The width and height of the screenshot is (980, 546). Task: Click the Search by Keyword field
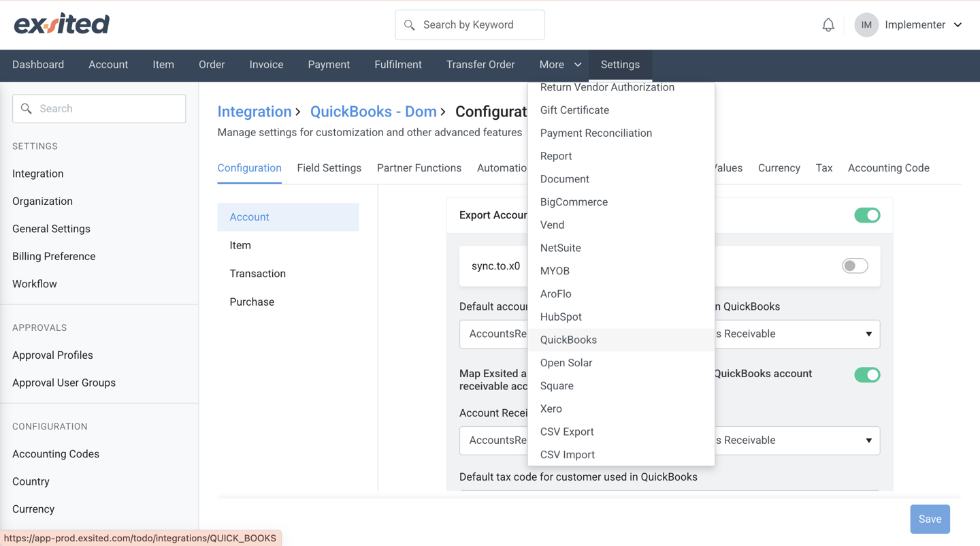[x=470, y=25]
